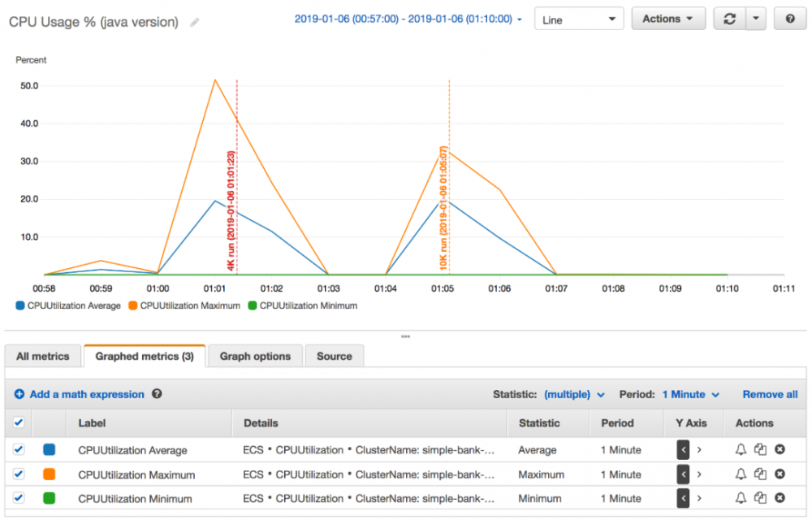Uncheck the CPUUtilization Maximum checkbox
This screenshot has width=812, height=520.
(x=19, y=474)
